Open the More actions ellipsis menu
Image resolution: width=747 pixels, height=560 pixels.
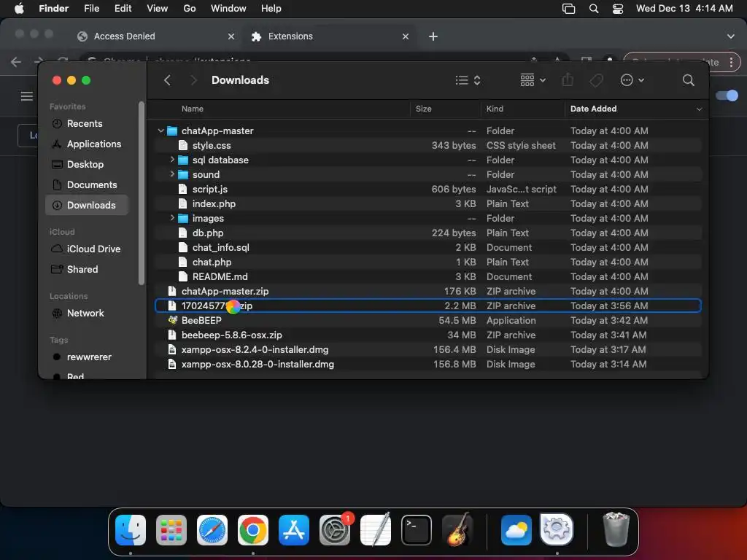[632, 80]
